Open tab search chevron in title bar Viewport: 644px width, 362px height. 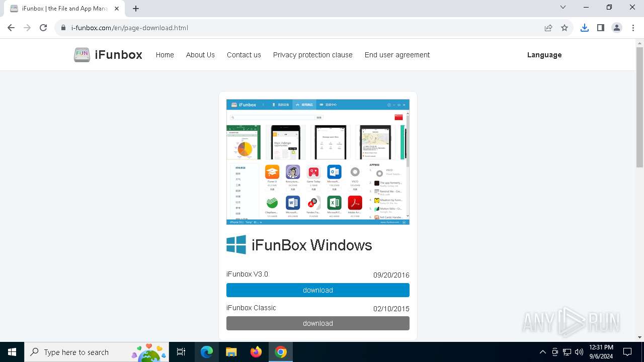click(x=563, y=7)
